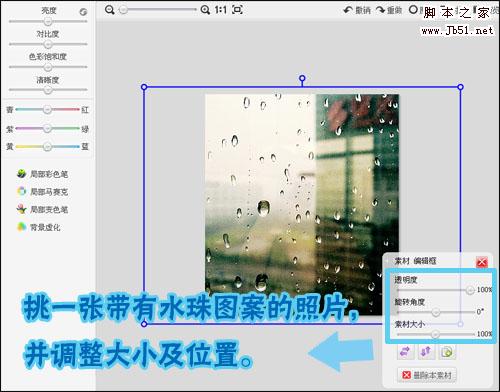The width and height of the screenshot is (500, 392).
Task: Click the zoom level slider handle
Action: point(123,10)
